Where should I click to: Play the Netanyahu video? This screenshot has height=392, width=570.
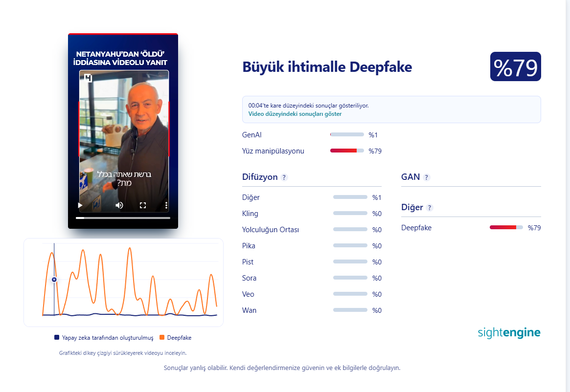tap(80, 205)
